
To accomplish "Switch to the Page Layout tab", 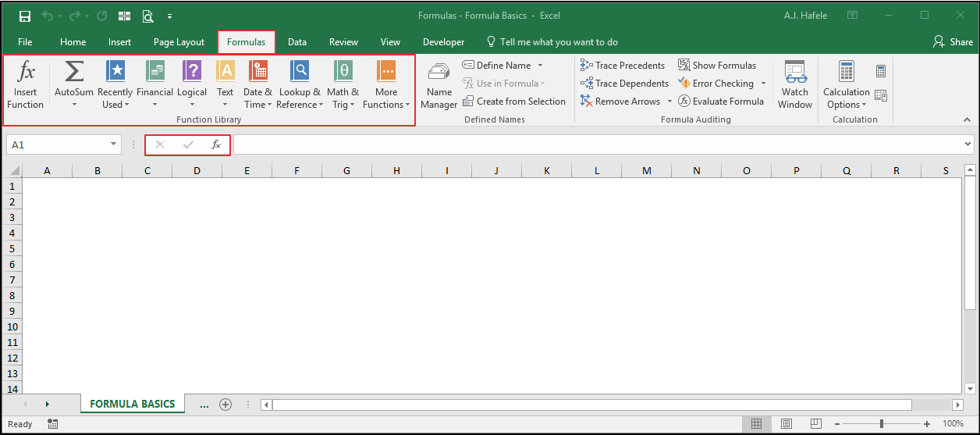I will [179, 42].
